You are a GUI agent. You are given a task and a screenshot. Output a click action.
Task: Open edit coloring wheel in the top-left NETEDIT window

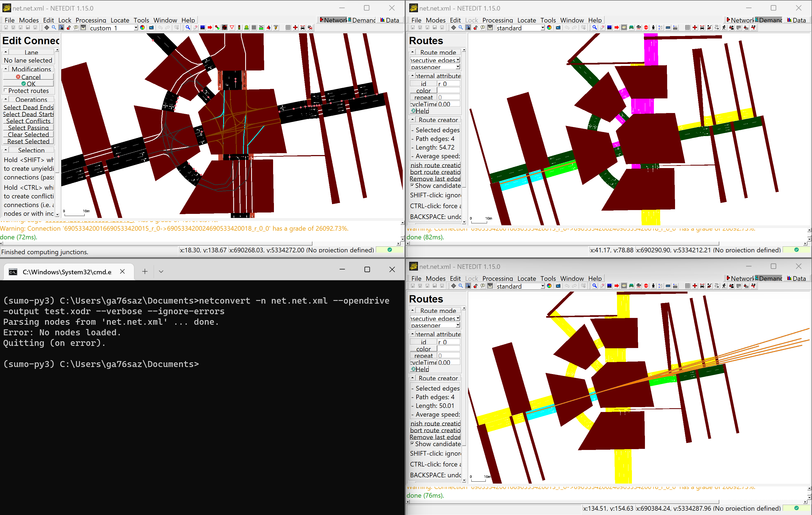coord(143,28)
